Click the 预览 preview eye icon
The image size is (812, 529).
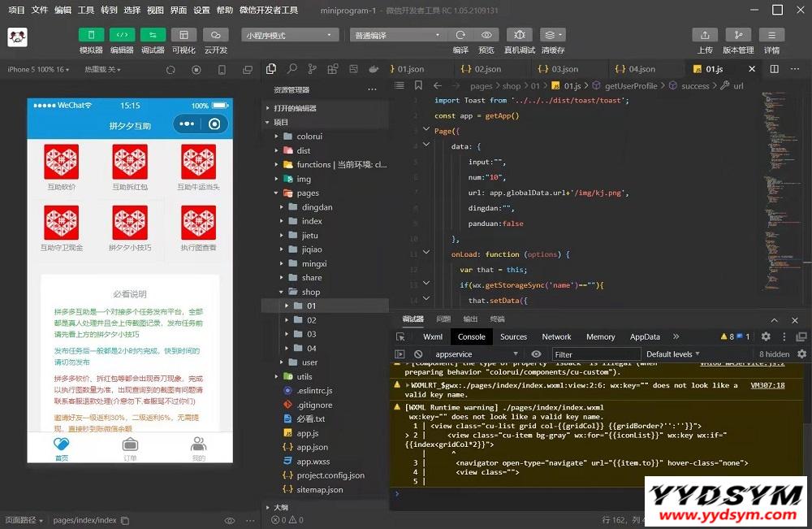486,35
